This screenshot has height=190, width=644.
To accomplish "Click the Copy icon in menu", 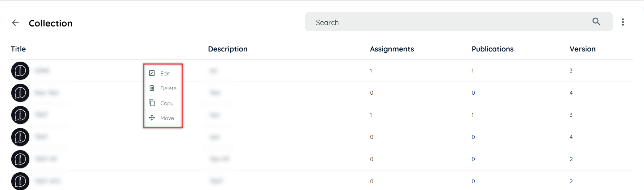I will [152, 103].
